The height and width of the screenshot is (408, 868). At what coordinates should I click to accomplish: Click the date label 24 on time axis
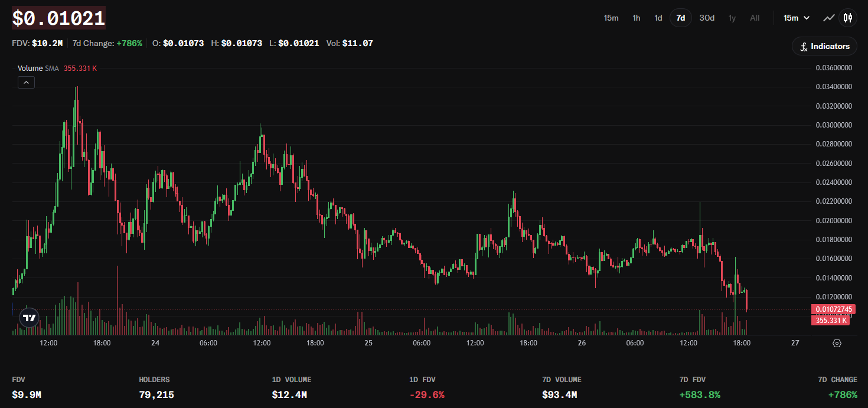(155, 343)
